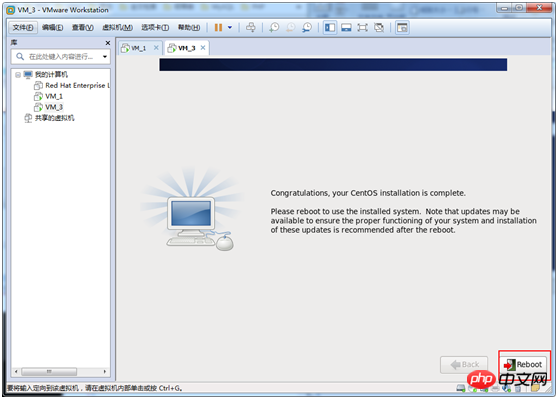This screenshot has height=399, width=558.
Task: Open the 编辑(E) menu
Action: coord(53,27)
